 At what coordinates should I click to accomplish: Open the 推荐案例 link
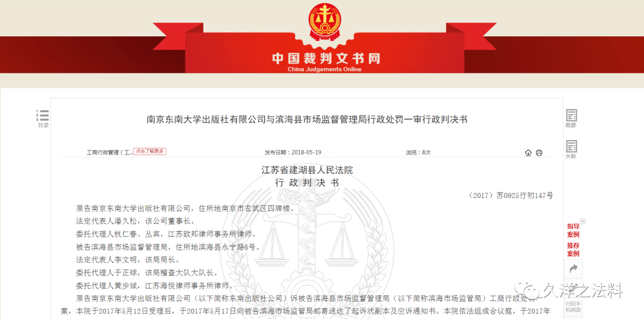[573, 250]
